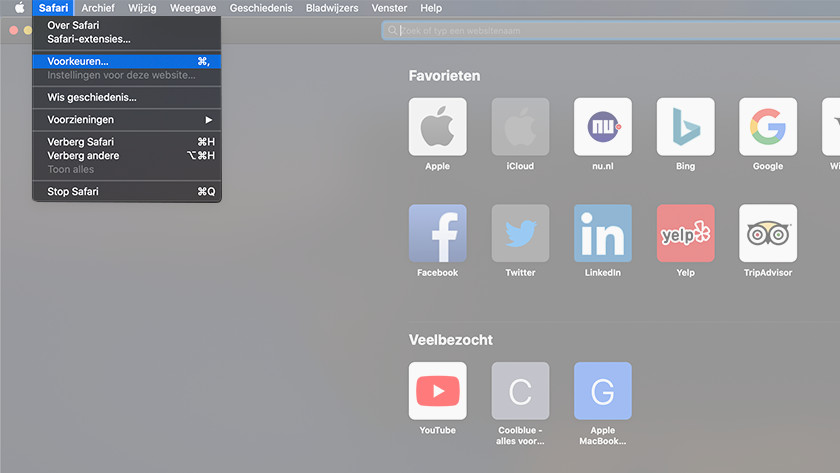Open the TripAdvisor favorite tile
Viewport: 840px width, 473px height.
[x=768, y=233]
